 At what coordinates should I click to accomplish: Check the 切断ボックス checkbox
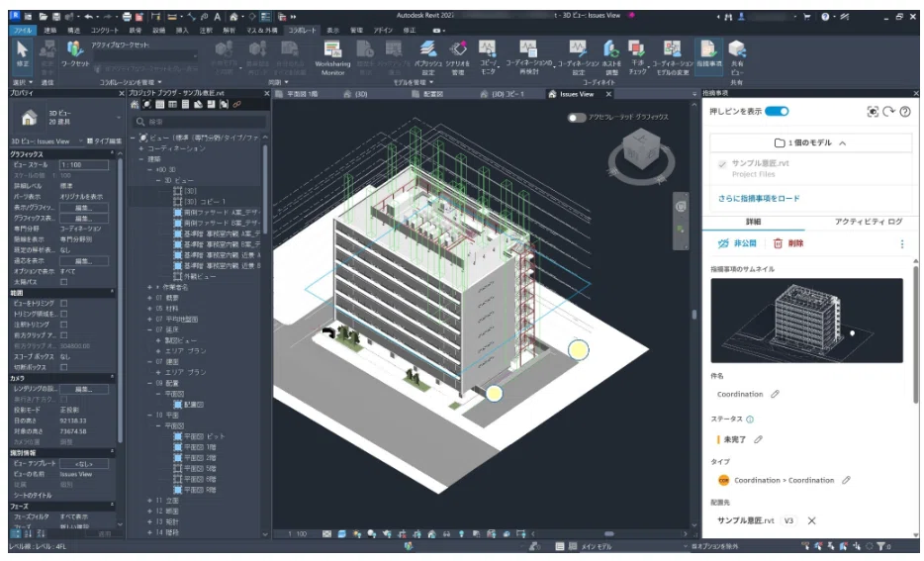click(x=63, y=367)
